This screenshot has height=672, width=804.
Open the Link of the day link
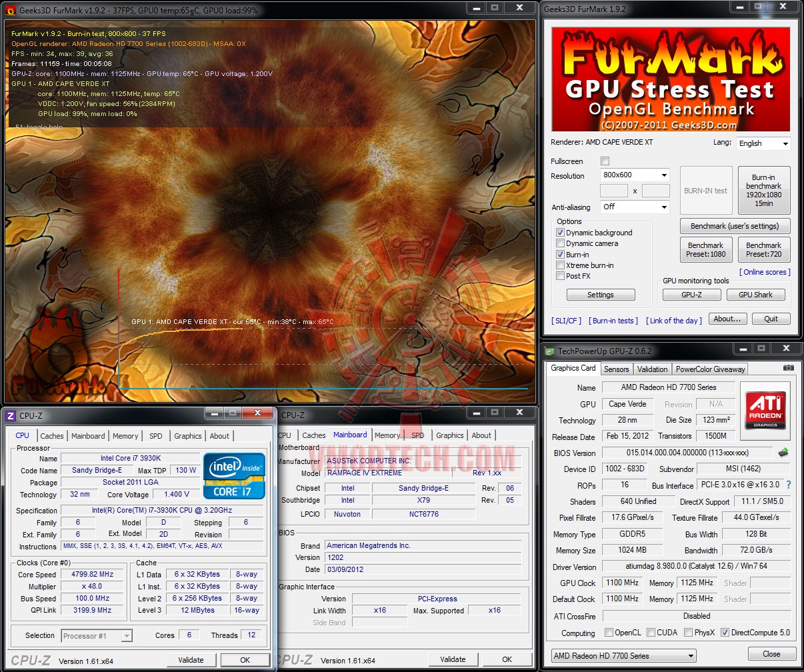pos(674,321)
